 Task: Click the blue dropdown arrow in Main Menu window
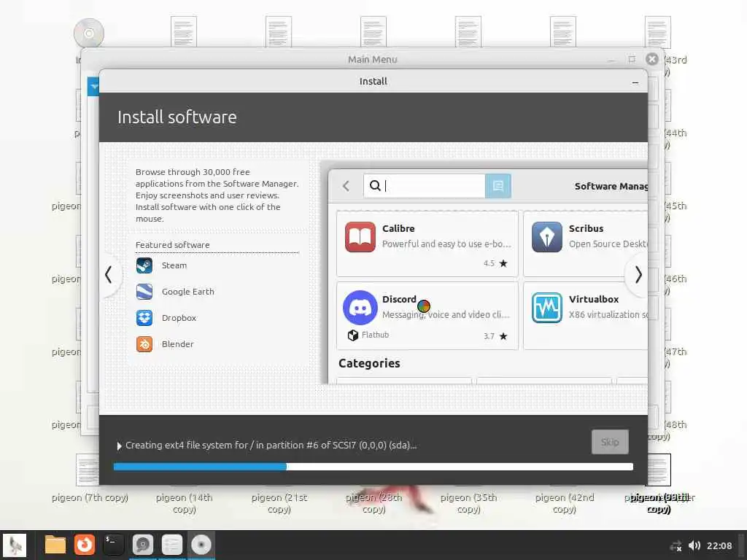pyautogui.click(x=94, y=87)
